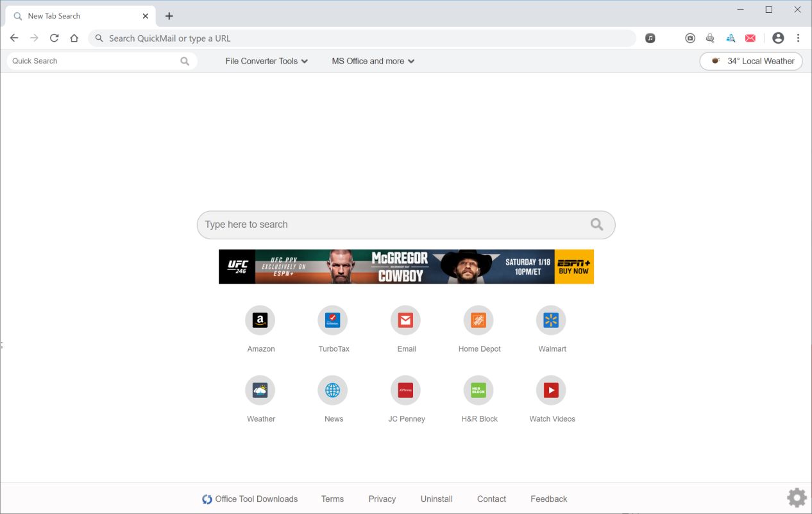
Task: Click the Watch Videos text label
Action: 552,419
